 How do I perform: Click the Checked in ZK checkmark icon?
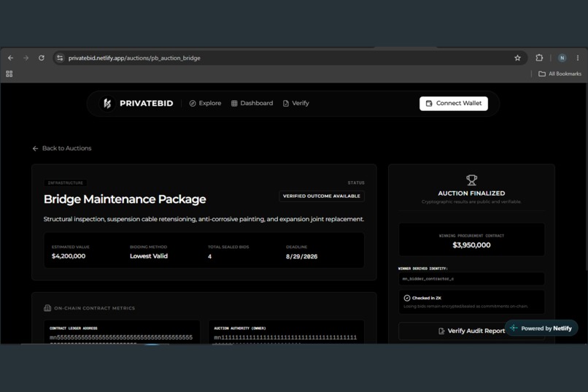[x=407, y=298]
